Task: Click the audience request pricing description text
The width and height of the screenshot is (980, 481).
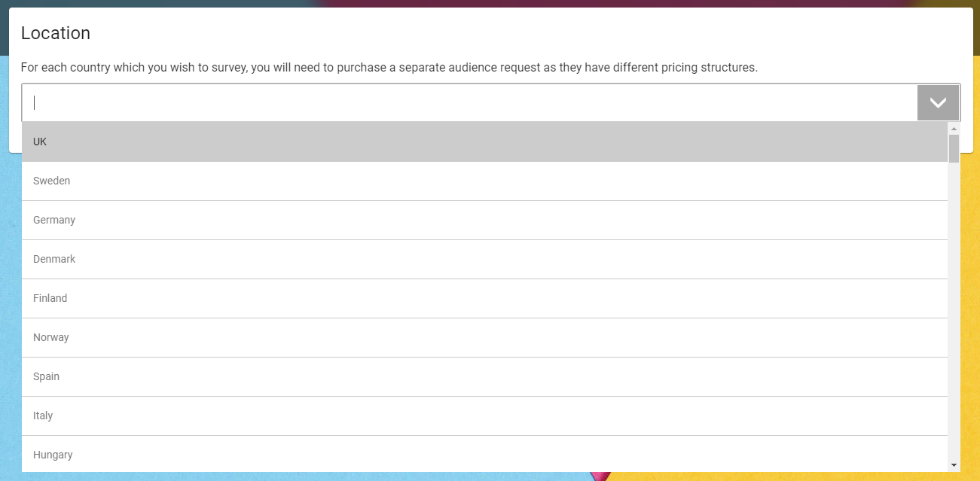Action: (x=389, y=67)
